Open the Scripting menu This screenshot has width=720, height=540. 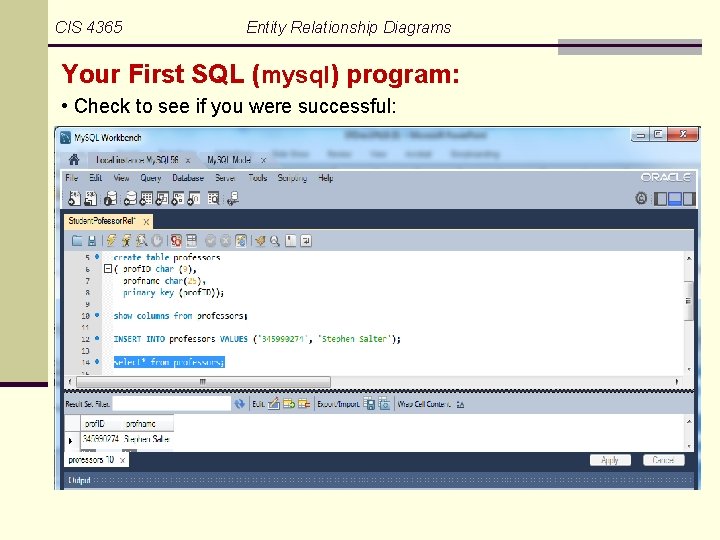pos(292,178)
